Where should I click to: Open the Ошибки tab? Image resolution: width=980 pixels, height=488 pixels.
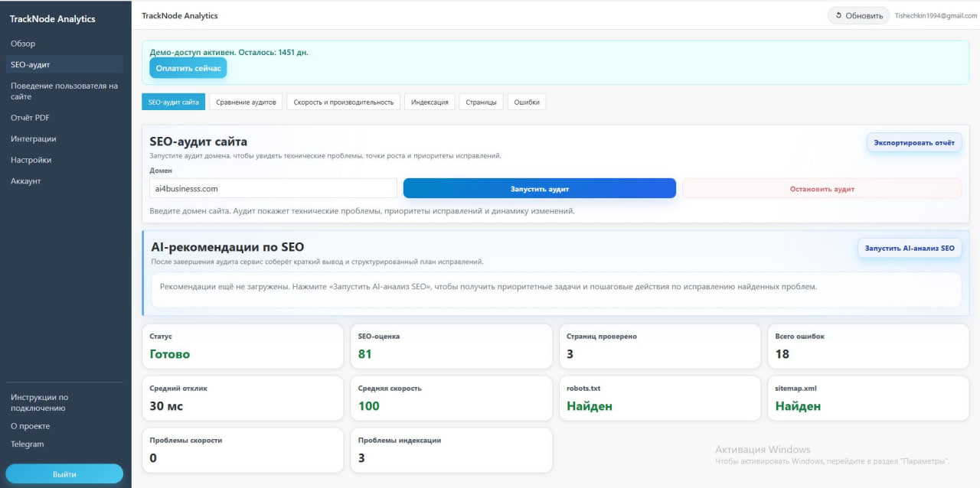527,101
